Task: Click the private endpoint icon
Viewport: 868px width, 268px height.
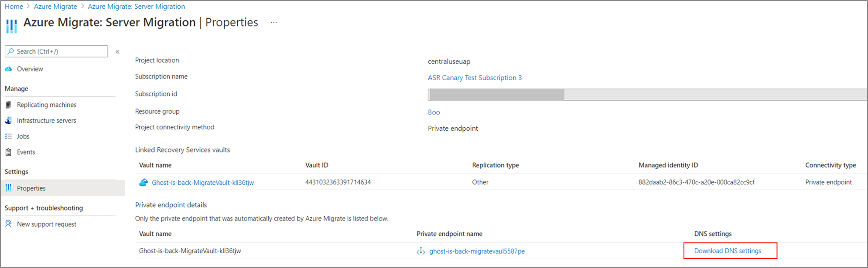Action: pos(420,251)
